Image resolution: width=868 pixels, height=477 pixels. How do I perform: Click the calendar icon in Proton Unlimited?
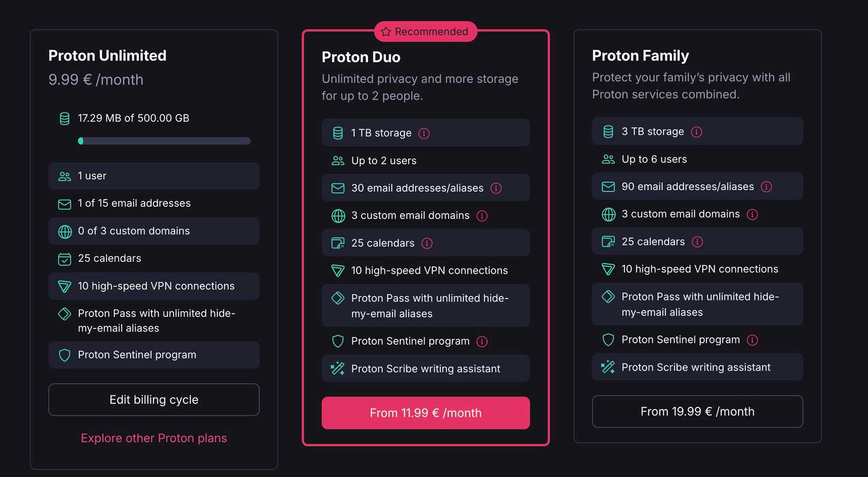pos(64,259)
